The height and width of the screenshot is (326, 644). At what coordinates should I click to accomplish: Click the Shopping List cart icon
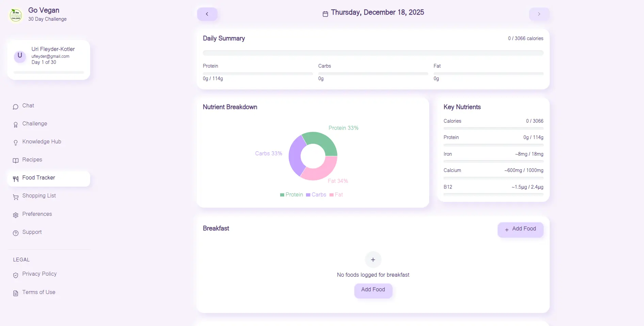(16, 197)
